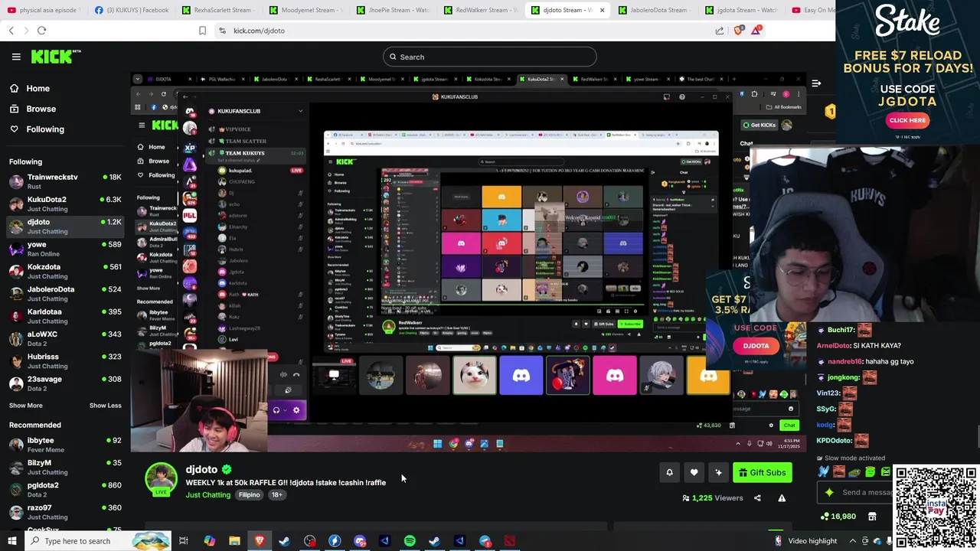Go back with the browser back arrow
The height and width of the screenshot is (551, 980).
pos(11,31)
